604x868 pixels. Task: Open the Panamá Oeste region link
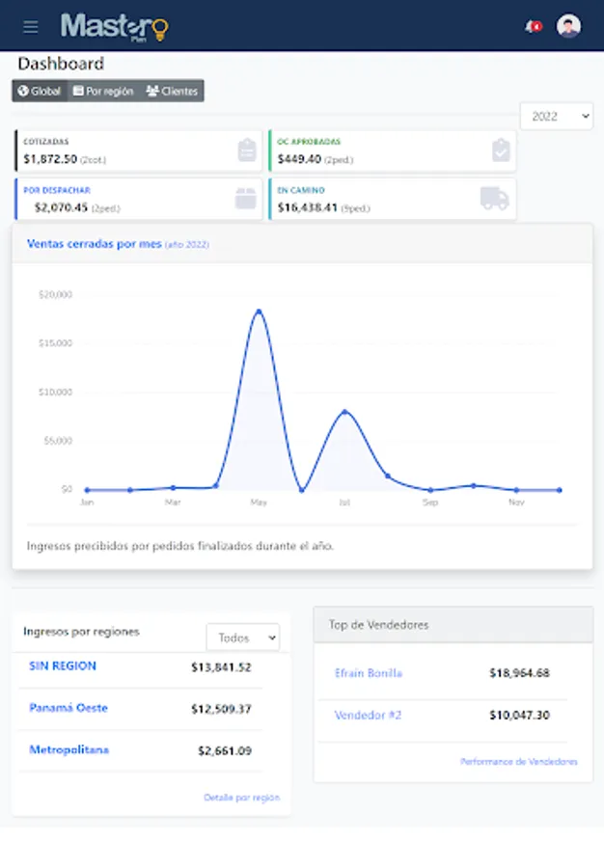(69, 708)
